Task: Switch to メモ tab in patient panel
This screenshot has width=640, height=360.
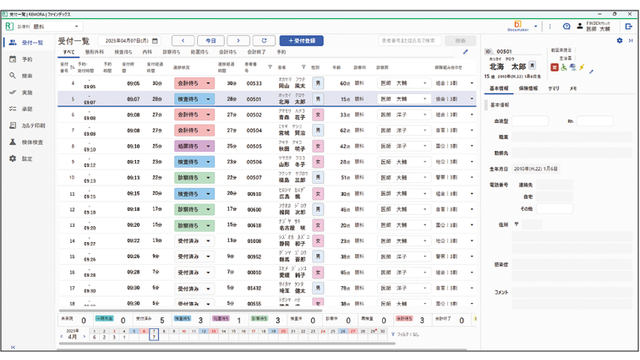Action: (x=573, y=88)
